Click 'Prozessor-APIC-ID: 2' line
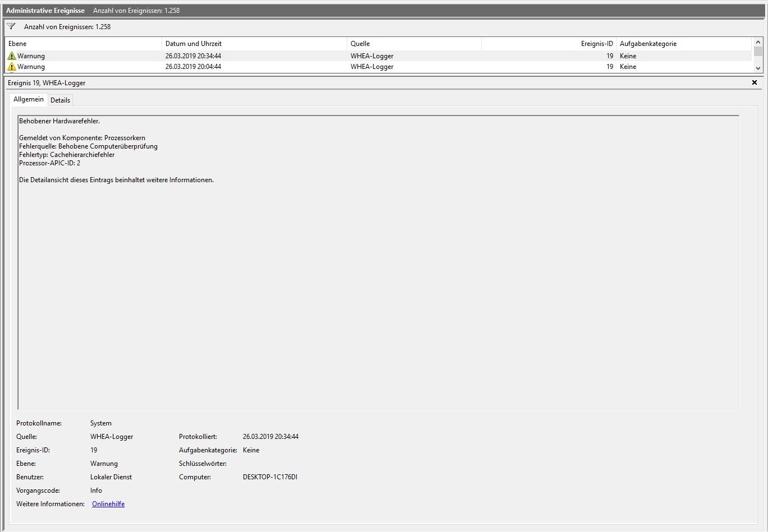Image resolution: width=768 pixels, height=532 pixels. [x=49, y=163]
